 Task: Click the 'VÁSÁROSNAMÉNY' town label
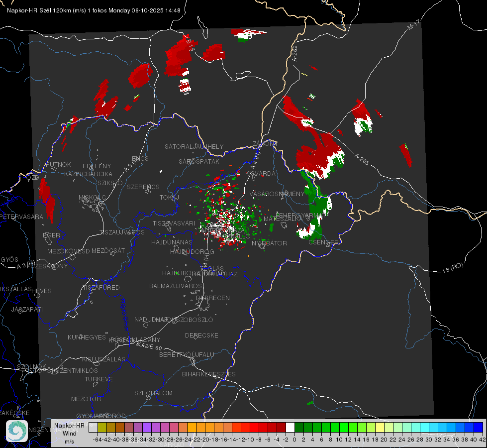click(x=277, y=194)
